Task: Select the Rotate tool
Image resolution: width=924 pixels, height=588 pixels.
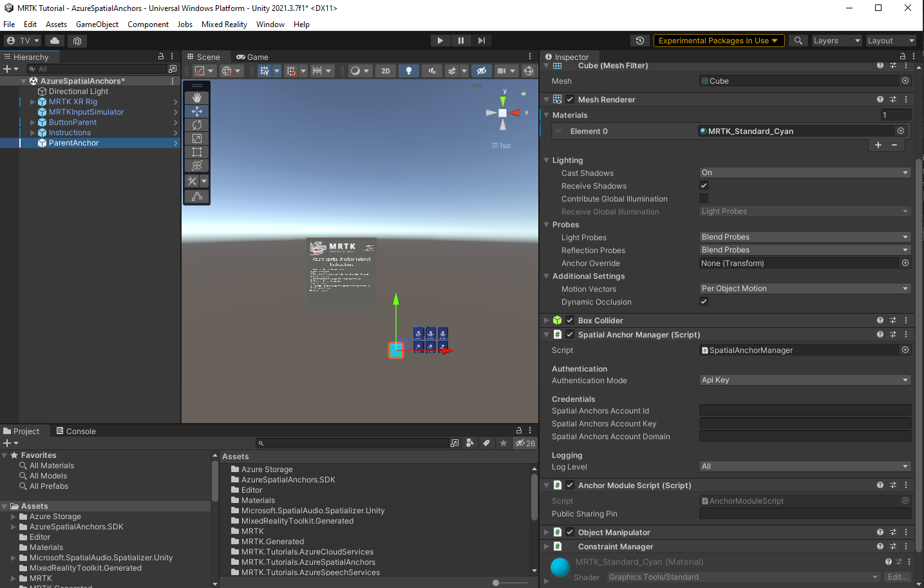Action: click(197, 125)
